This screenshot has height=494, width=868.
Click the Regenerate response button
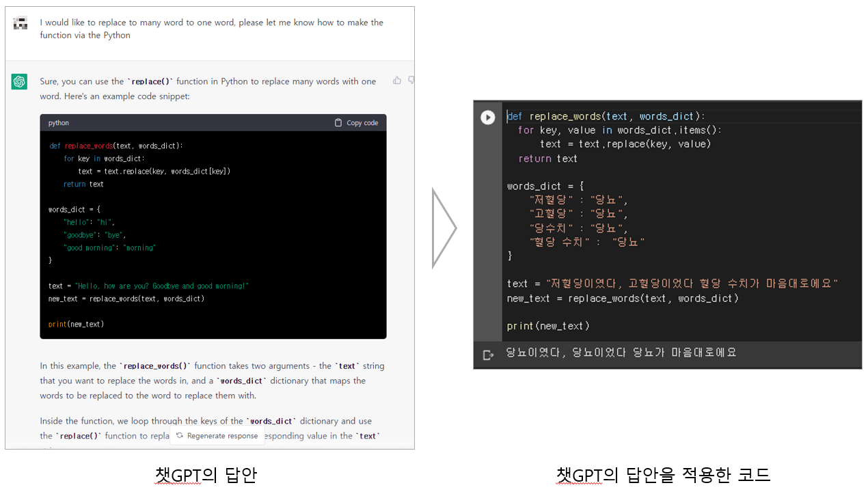(x=217, y=435)
